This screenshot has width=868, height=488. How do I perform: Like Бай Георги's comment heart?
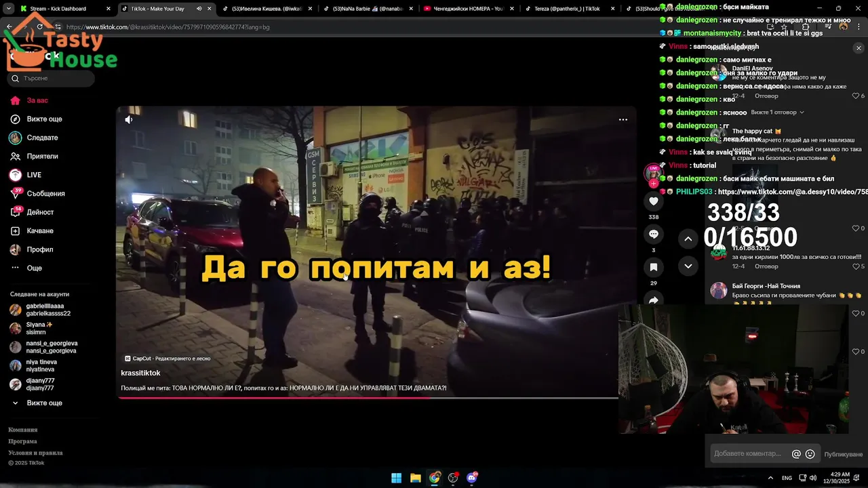(855, 313)
